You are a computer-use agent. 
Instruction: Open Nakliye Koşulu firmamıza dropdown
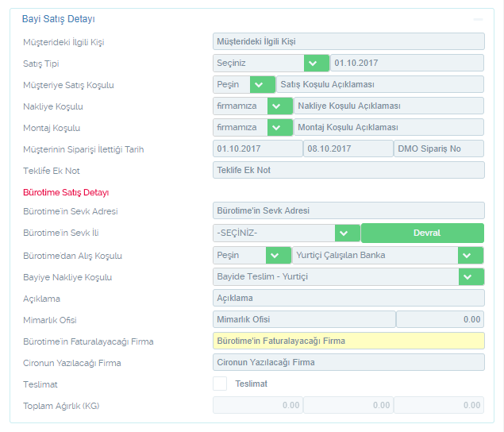(279, 106)
